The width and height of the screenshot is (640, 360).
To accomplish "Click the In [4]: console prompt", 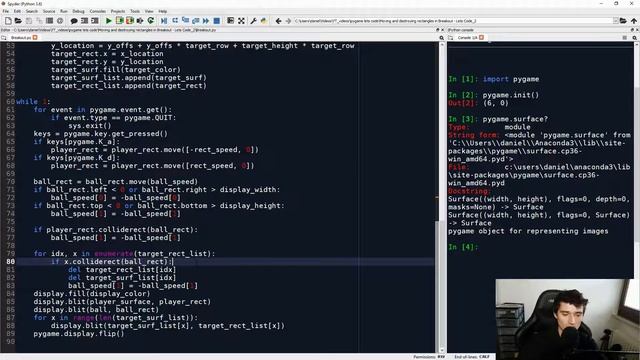I will [x=463, y=247].
